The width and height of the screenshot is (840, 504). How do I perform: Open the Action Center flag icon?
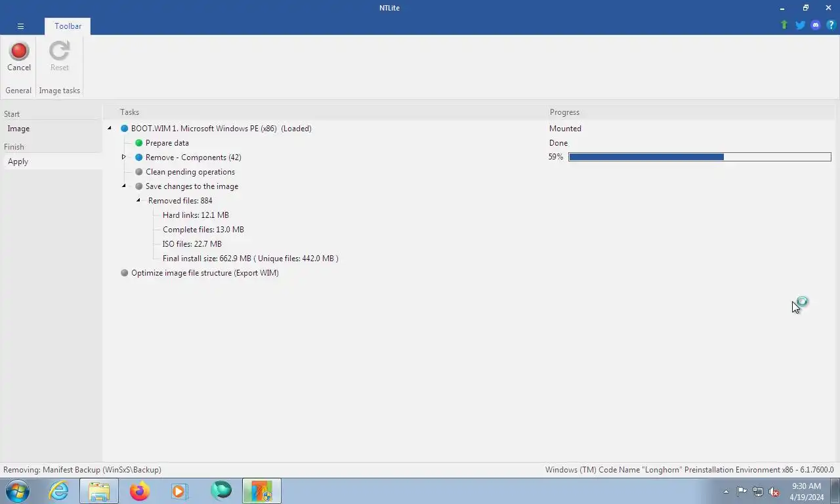click(x=742, y=492)
